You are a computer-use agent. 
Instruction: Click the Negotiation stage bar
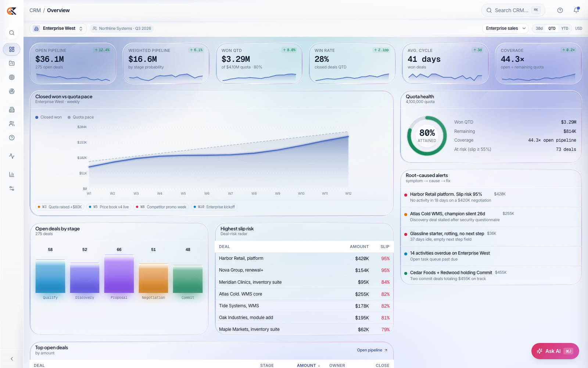click(153, 279)
